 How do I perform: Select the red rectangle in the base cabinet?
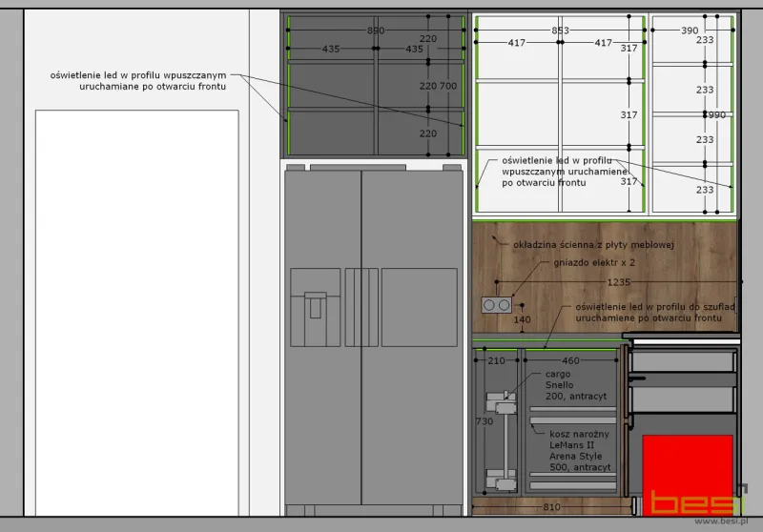click(x=688, y=475)
